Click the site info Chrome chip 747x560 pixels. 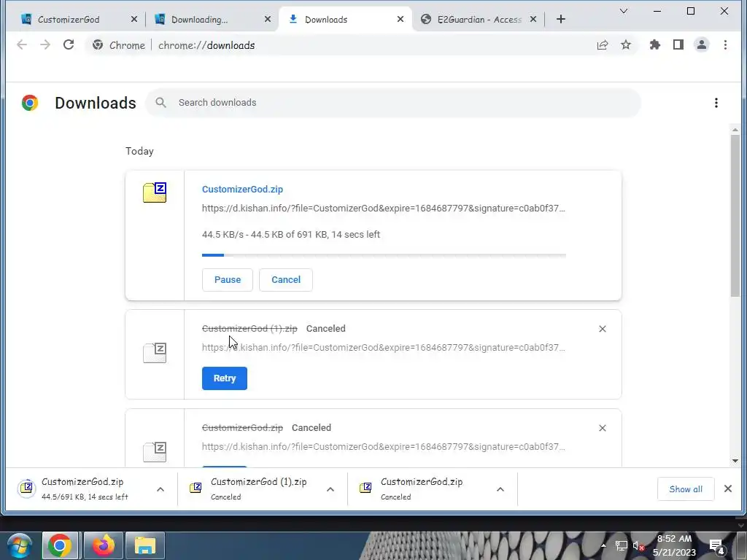(119, 45)
